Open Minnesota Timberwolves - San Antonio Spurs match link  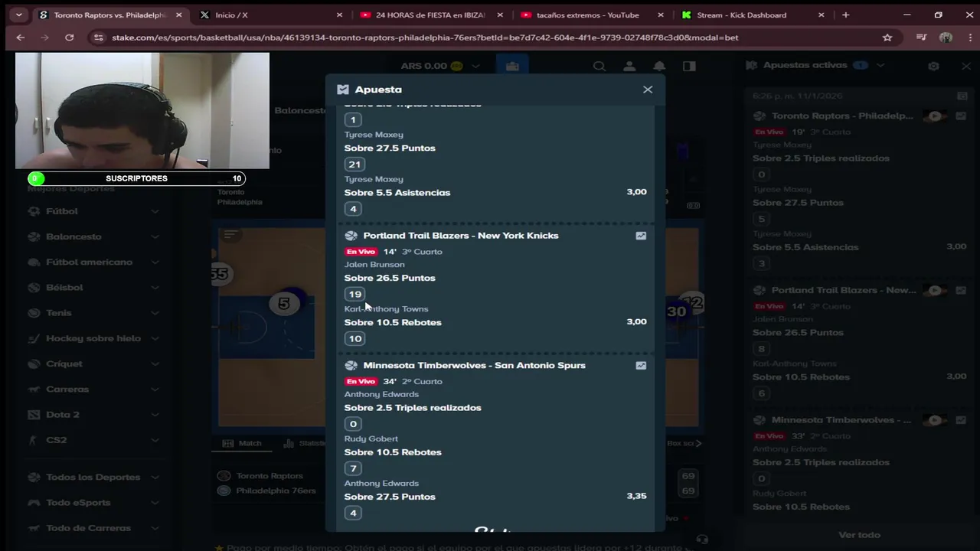[474, 366]
